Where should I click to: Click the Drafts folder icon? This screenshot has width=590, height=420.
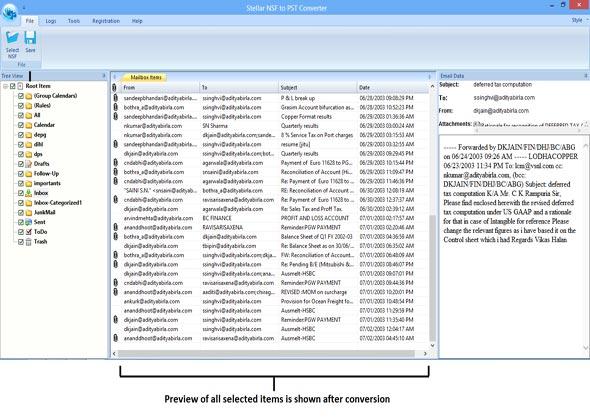click(x=29, y=164)
